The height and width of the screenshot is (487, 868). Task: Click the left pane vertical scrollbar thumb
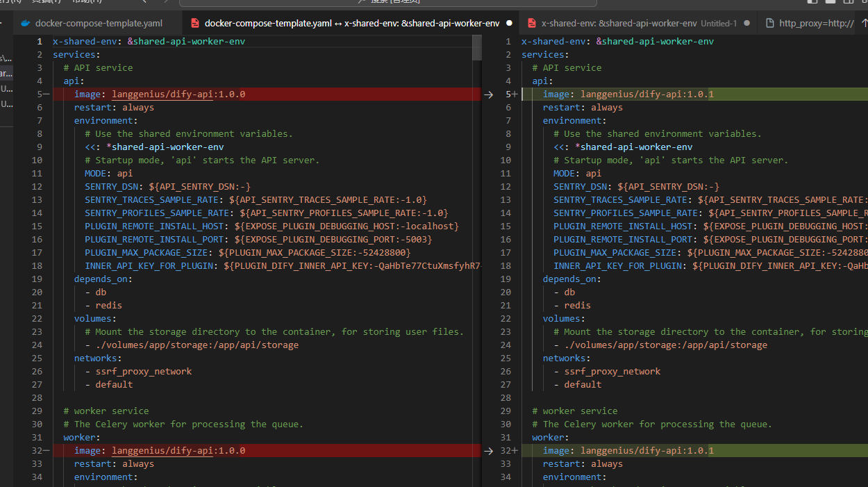click(x=476, y=47)
